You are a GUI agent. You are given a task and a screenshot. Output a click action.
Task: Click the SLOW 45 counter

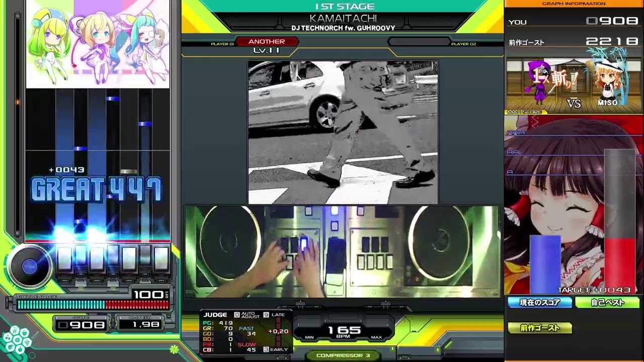[247, 347]
